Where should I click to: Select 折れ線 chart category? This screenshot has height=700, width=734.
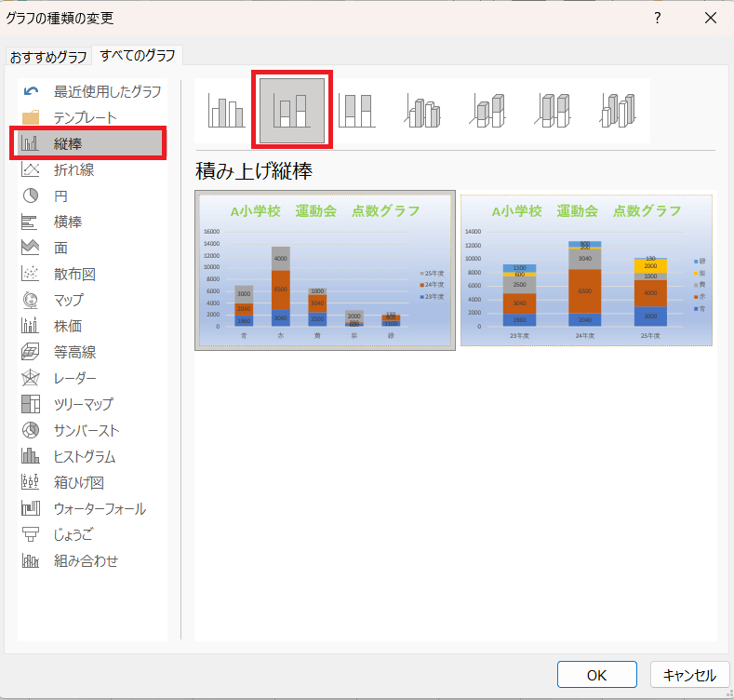point(92,169)
